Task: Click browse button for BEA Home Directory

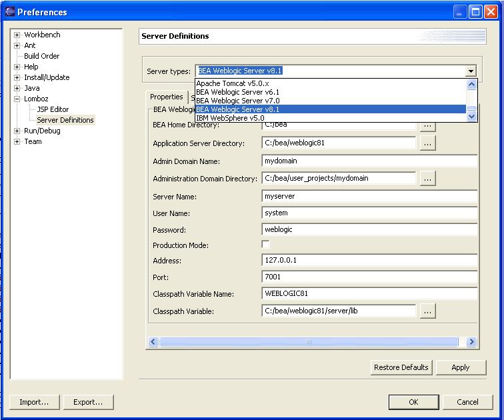Action: click(x=427, y=125)
